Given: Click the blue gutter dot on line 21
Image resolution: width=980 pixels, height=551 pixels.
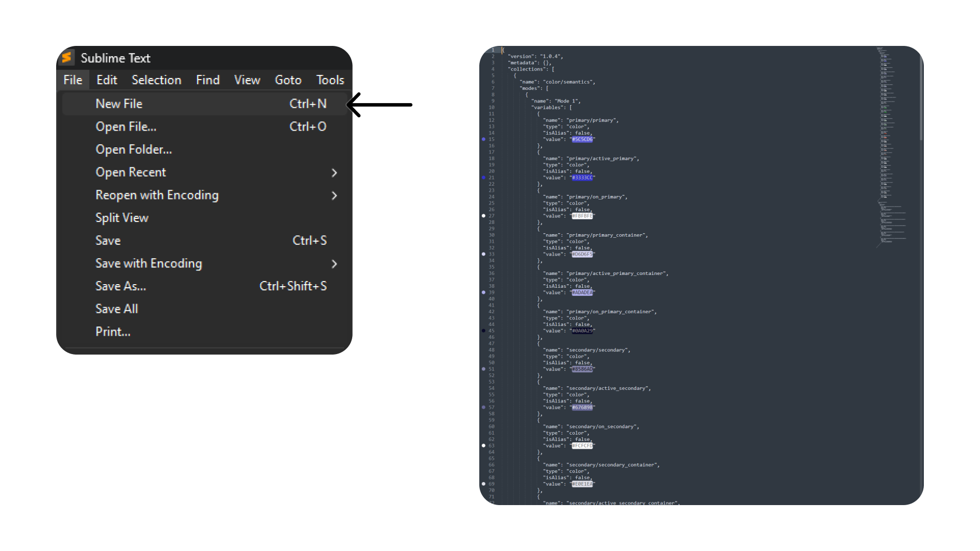Looking at the screenshot, I should click(484, 178).
